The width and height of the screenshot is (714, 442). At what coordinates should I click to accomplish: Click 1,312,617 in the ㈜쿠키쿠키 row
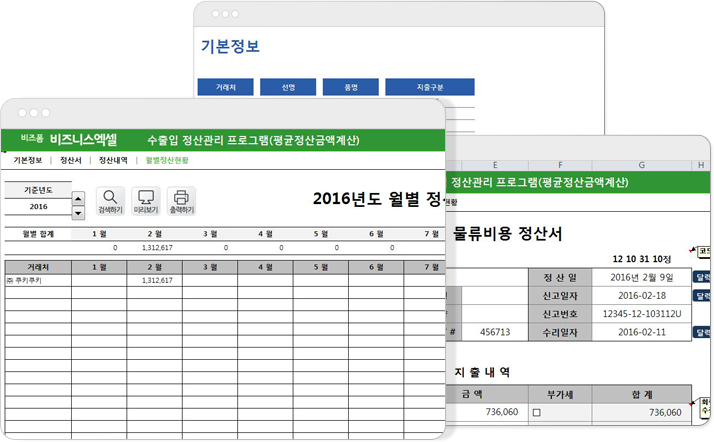click(x=157, y=280)
